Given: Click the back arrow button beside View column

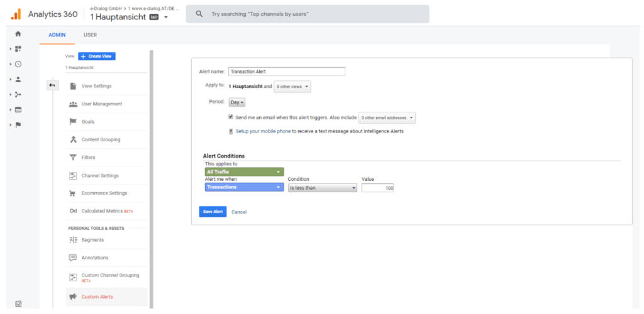Looking at the screenshot, I should tap(52, 85).
